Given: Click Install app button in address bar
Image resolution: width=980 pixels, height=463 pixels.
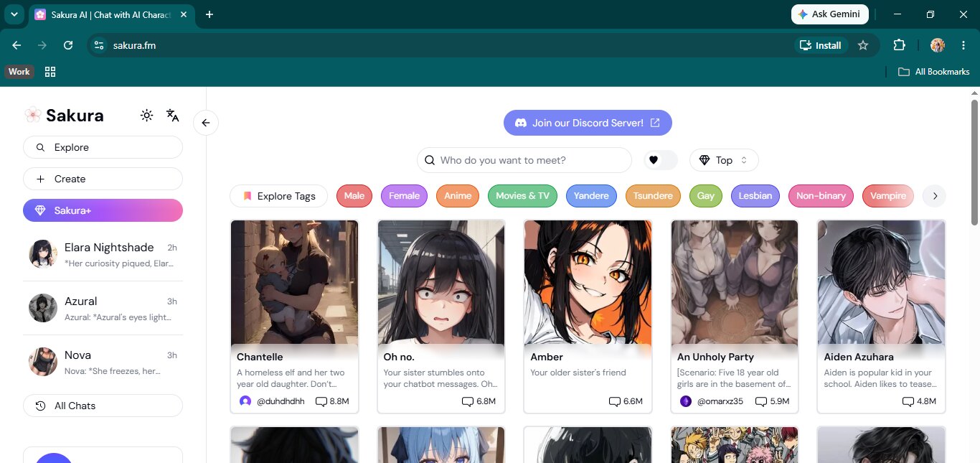Looking at the screenshot, I should (x=821, y=45).
